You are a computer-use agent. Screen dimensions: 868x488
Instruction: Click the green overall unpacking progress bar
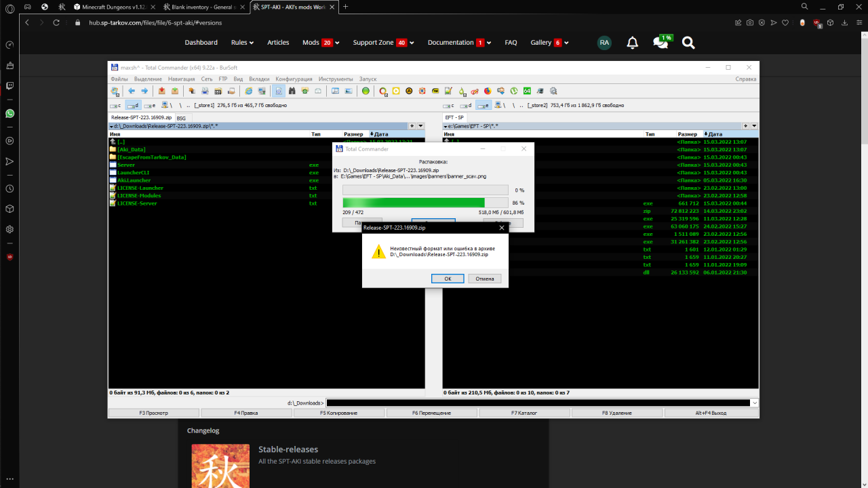coord(425,203)
